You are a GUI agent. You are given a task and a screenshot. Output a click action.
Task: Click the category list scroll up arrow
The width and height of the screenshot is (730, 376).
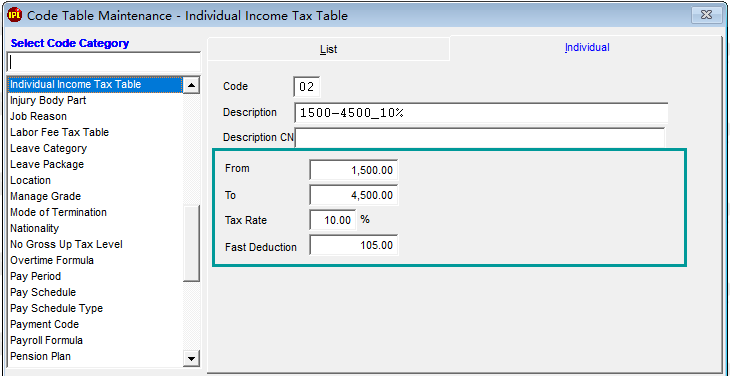[x=191, y=85]
